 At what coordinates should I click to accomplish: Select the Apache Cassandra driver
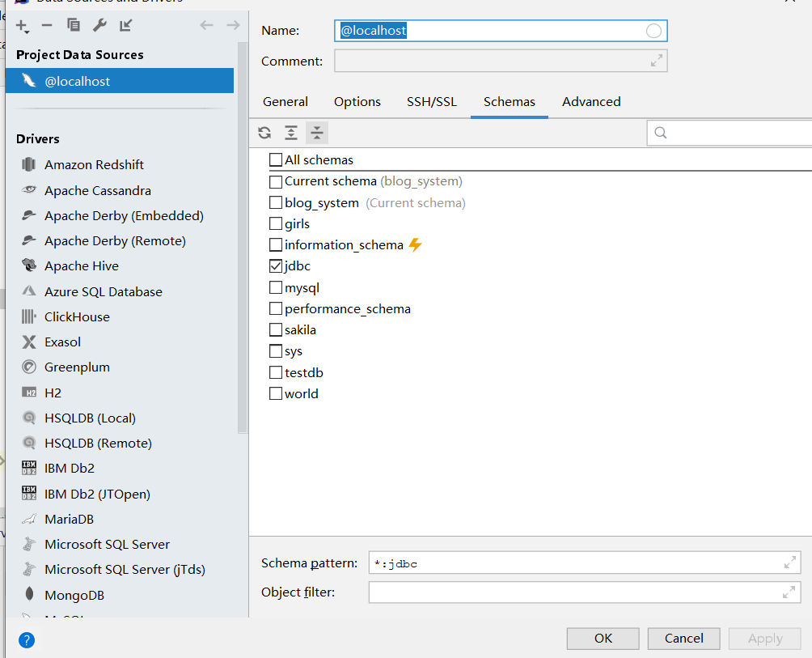pos(97,191)
